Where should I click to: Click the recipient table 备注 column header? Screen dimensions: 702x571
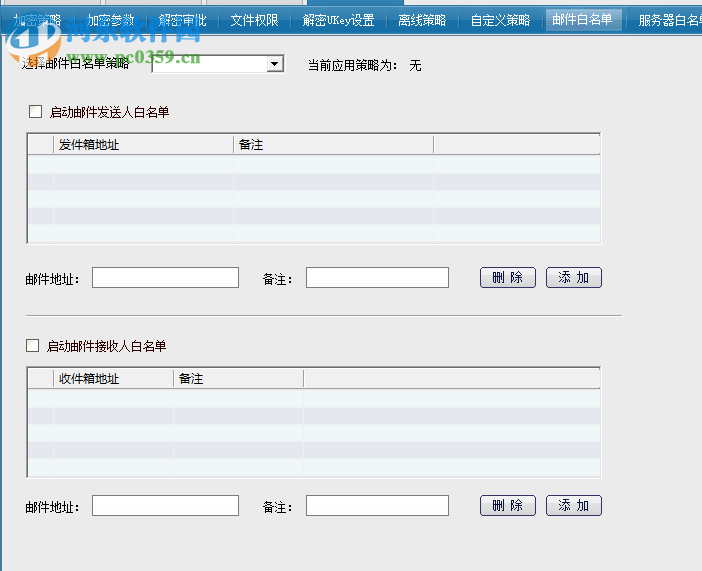tap(238, 378)
